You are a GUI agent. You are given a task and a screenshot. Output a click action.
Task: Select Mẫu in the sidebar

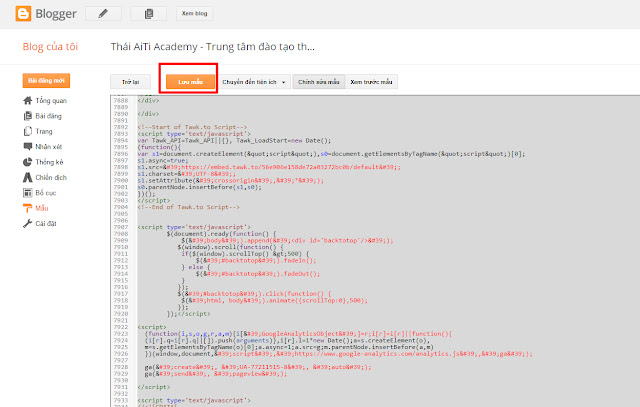(42, 208)
